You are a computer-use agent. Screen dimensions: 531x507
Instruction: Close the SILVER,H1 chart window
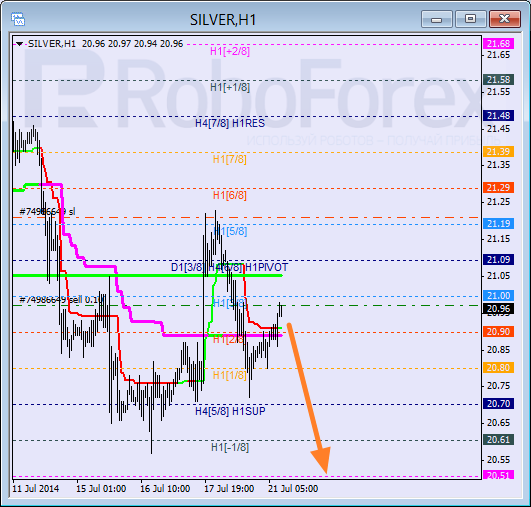tap(505, 19)
